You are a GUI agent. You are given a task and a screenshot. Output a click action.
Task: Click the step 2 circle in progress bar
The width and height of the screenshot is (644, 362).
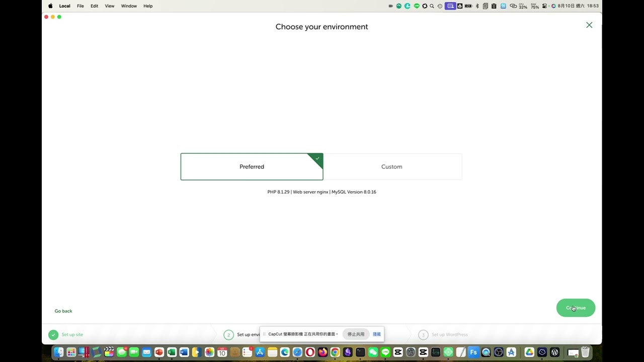228,334
